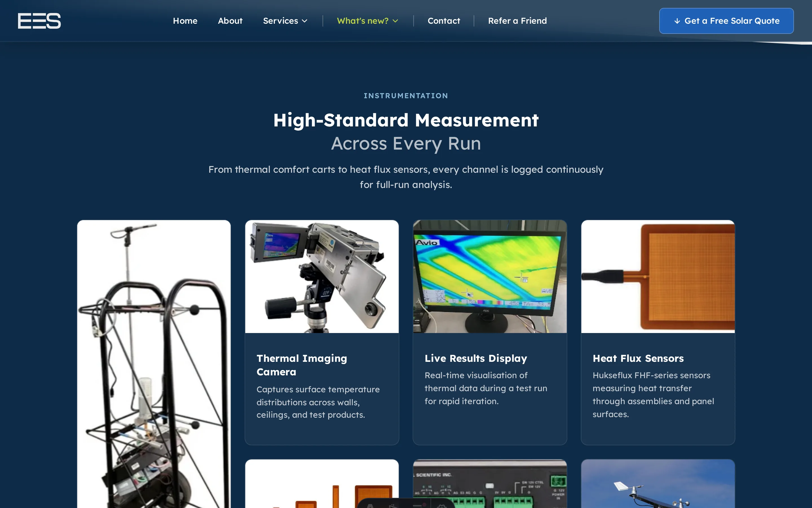Select Refer a Friend in navigation

coord(517,21)
